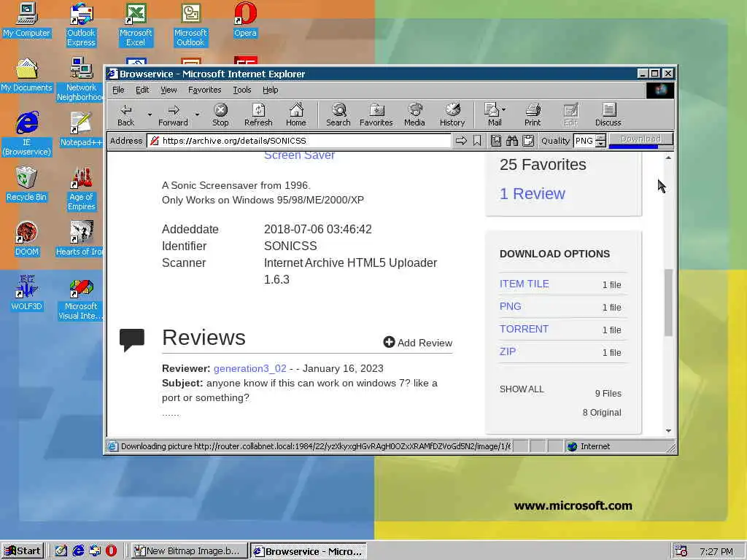Click the saved-page bookmark toolbar icon
Viewport: 747px width, 560px height.
[x=496, y=141]
